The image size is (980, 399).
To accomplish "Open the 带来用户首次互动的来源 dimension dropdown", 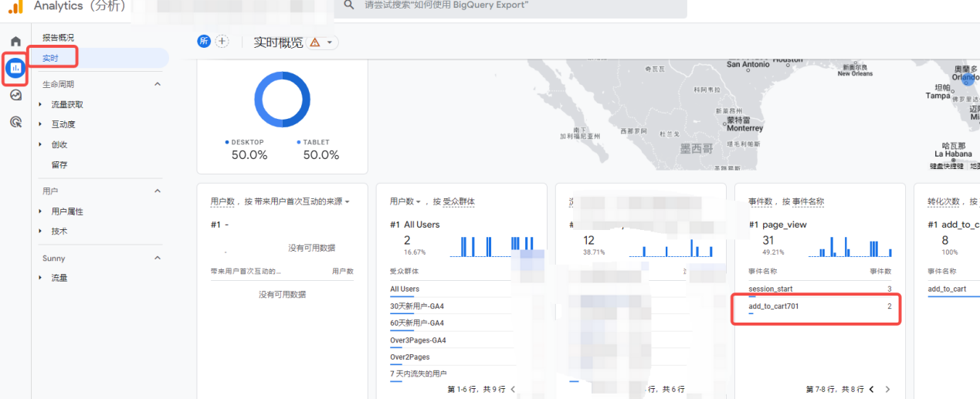I will (x=301, y=201).
